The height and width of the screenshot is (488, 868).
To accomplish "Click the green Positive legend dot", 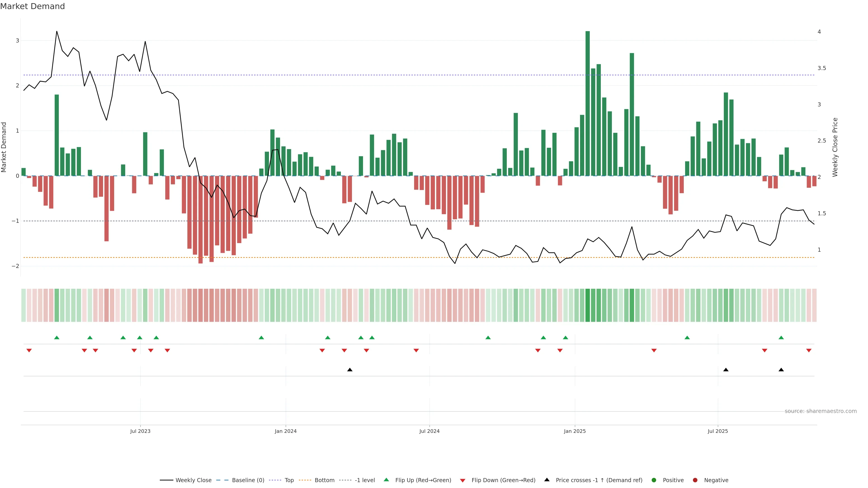I will (x=654, y=480).
